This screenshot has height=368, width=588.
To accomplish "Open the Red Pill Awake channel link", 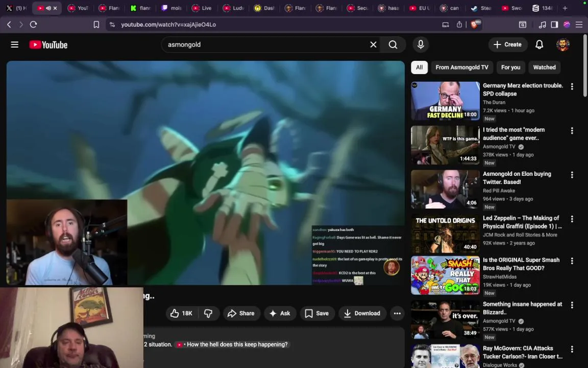I will [499, 191].
